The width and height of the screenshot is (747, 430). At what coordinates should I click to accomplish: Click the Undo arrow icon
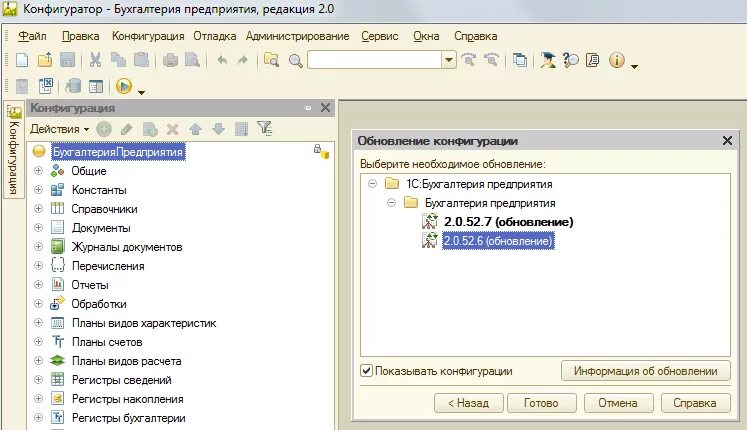point(222,60)
